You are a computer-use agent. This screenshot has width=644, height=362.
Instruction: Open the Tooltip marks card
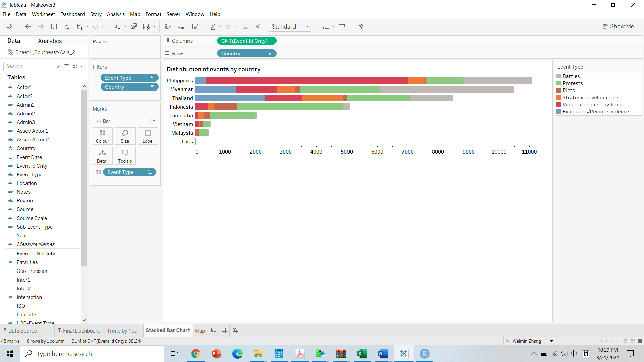click(125, 156)
